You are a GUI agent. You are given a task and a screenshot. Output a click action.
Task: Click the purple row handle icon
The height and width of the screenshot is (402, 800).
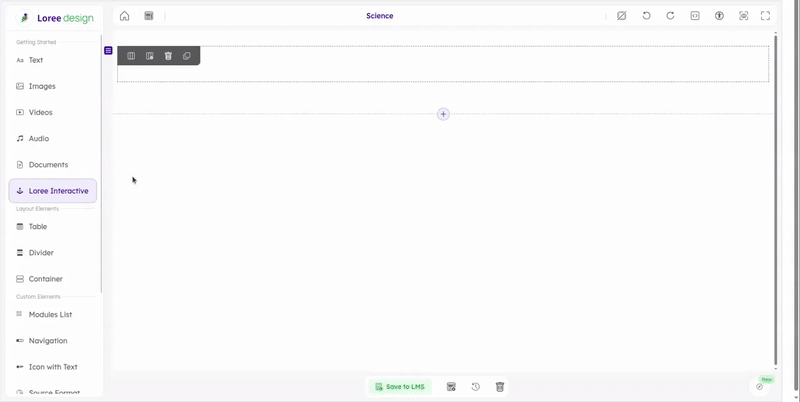point(108,51)
